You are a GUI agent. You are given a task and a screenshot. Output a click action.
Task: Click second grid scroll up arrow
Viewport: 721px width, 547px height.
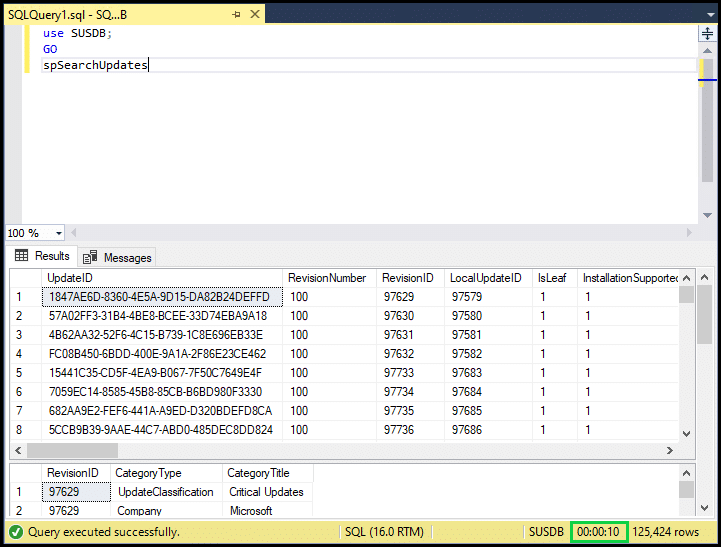coord(687,473)
